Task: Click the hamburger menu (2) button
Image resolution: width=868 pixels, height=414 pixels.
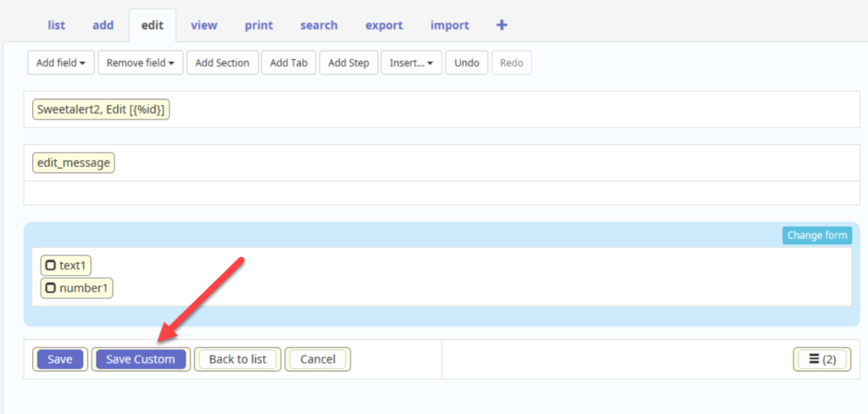Action: click(x=822, y=359)
